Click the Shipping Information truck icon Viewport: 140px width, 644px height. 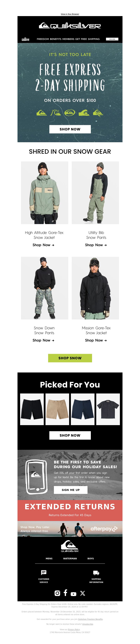[x=96, y=573]
